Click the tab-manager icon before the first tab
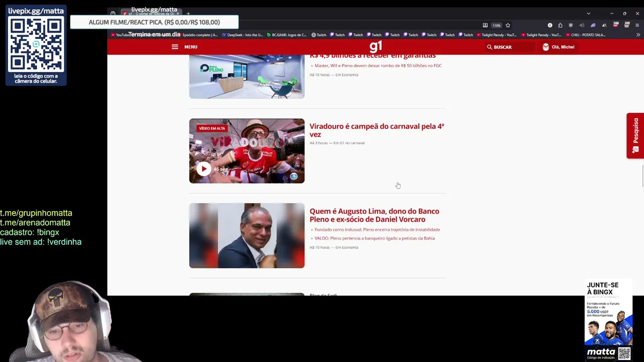The height and width of the screenshot is (362, 644). click(x=113, y=13)
